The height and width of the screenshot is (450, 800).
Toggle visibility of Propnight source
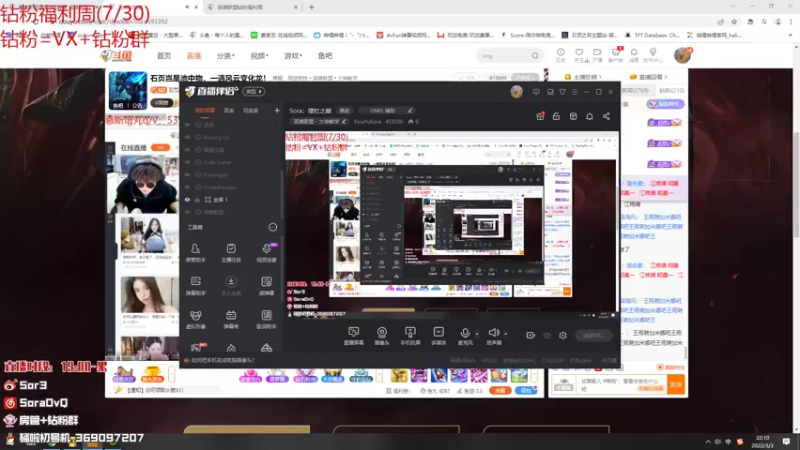(187, 174)
